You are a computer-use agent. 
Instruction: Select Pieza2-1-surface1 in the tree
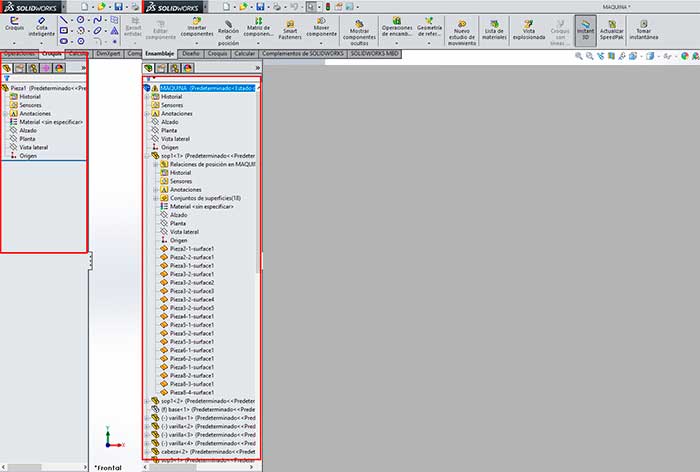(x=192, y=249)
